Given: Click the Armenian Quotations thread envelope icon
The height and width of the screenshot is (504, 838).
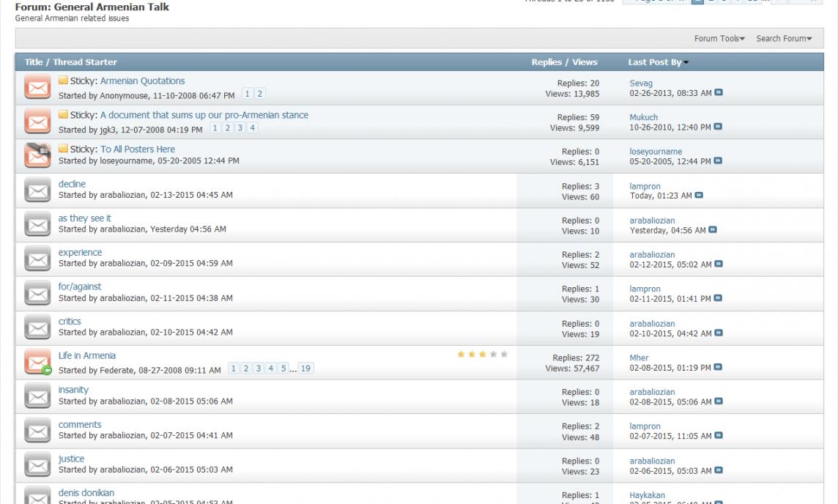Looking at the screenshot, I should pyautogui.click(x=37, y=88).
